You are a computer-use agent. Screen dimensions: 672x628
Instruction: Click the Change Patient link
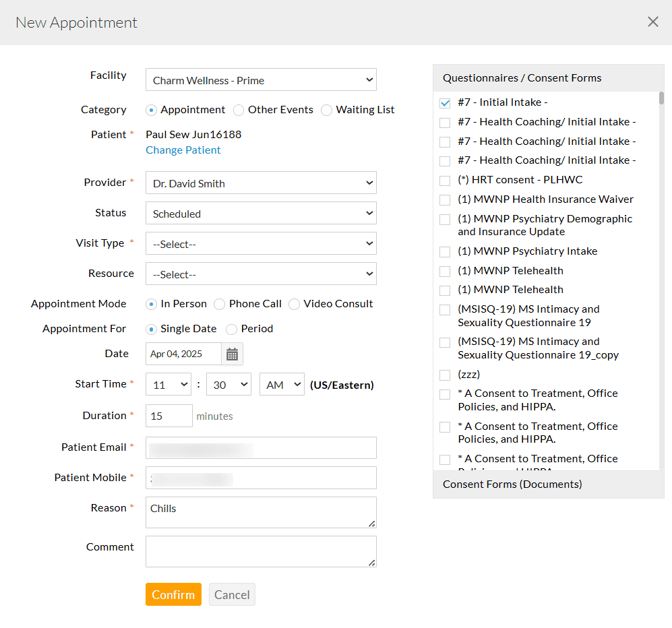(183, 150)
